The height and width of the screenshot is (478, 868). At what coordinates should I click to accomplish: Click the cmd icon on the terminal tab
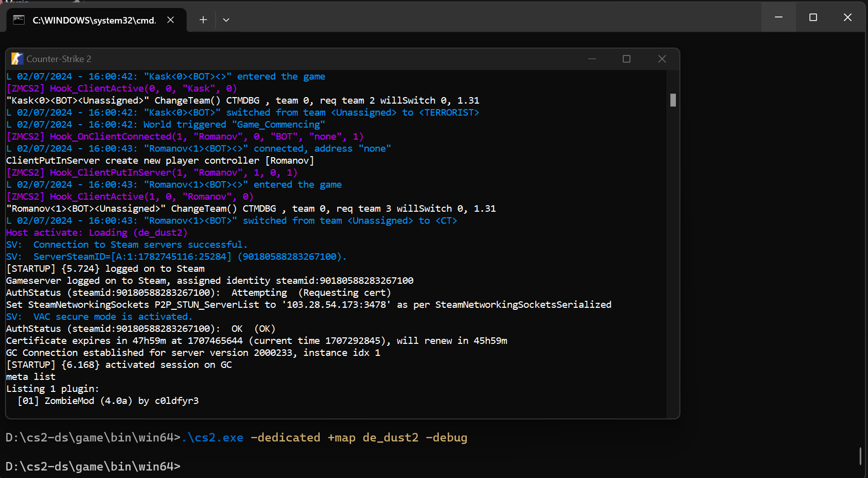click(19, 20)
